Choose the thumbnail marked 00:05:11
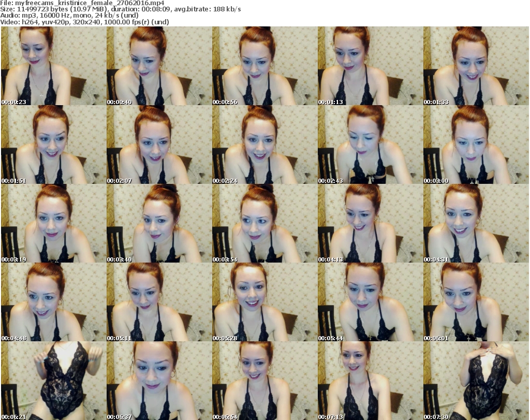The width and height of the screenshot is (530, 420). point(159,302)
